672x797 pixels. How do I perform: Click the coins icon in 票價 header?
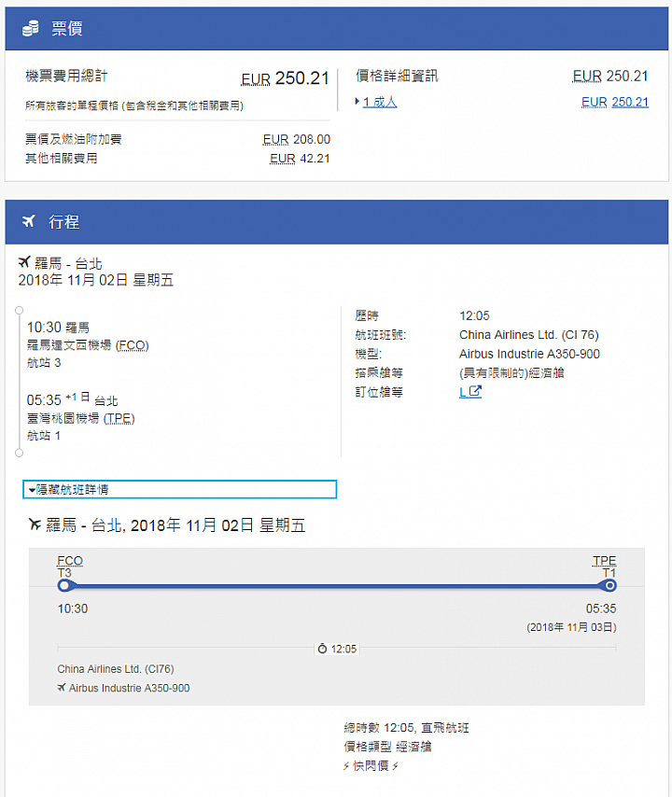[x=31, y=28]
